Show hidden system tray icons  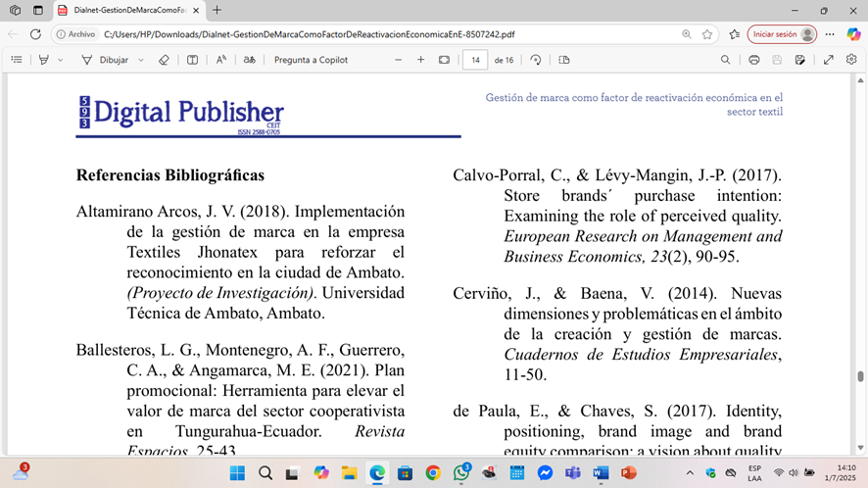(x=690, y=473)
